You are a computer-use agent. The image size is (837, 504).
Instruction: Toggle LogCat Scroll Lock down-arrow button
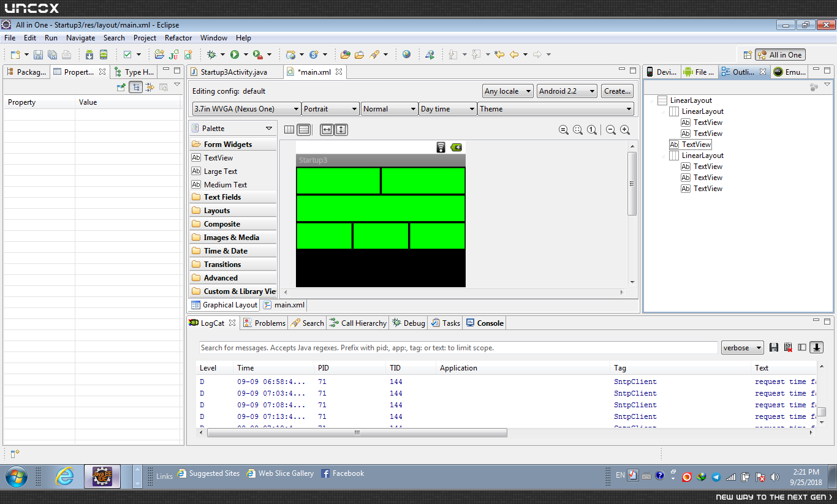816,348
